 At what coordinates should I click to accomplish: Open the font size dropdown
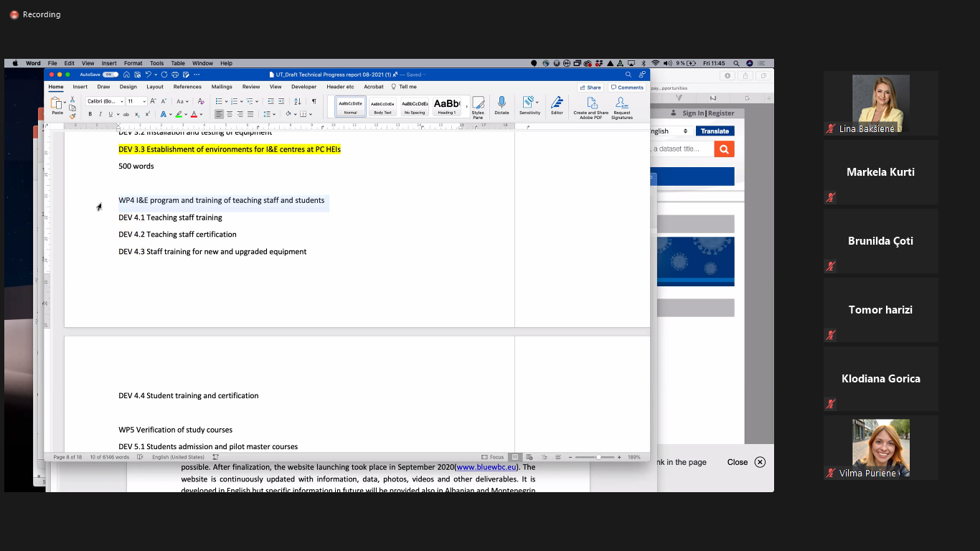click(x=144, y=101)
